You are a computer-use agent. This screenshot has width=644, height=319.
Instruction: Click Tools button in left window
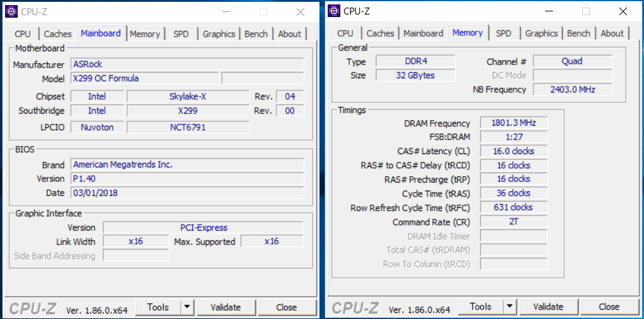[158, 307]
